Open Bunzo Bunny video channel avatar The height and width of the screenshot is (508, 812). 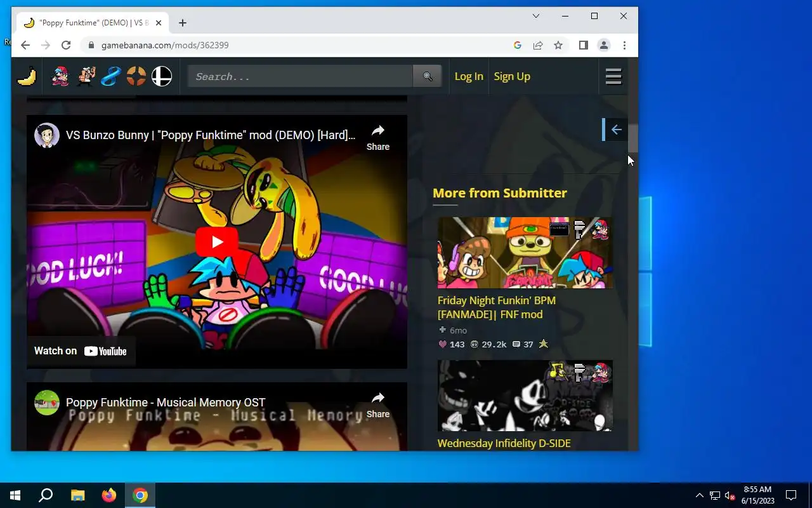coord(47,135)
